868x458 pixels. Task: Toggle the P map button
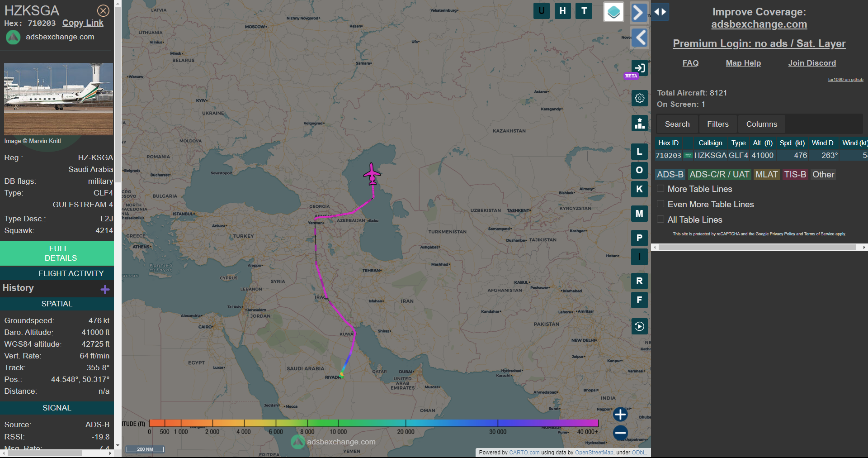point(639,238)
